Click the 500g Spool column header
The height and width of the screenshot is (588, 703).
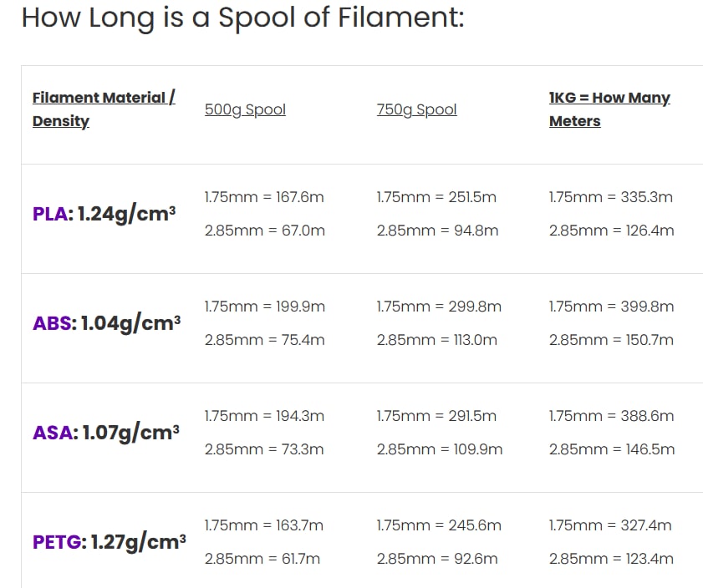[245, 109]
